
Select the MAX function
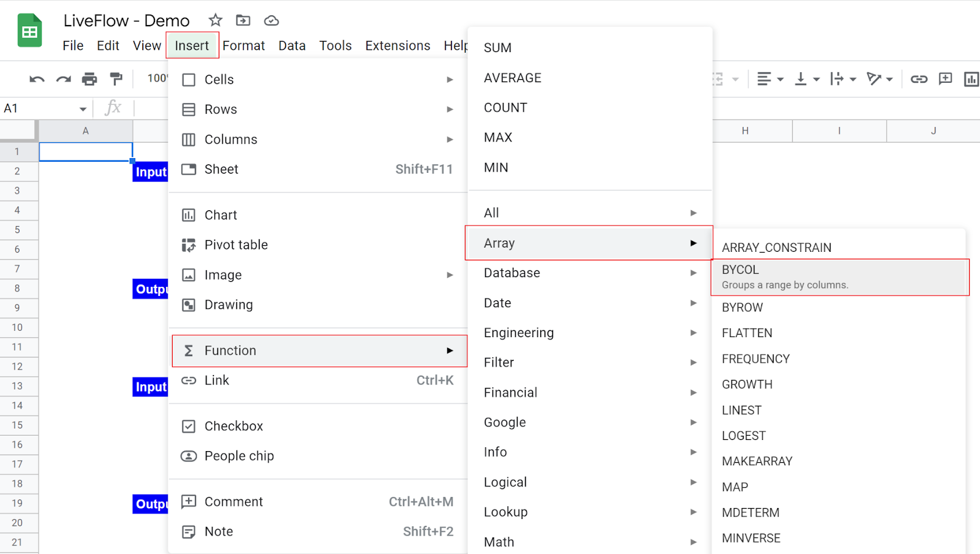point(590,137)
